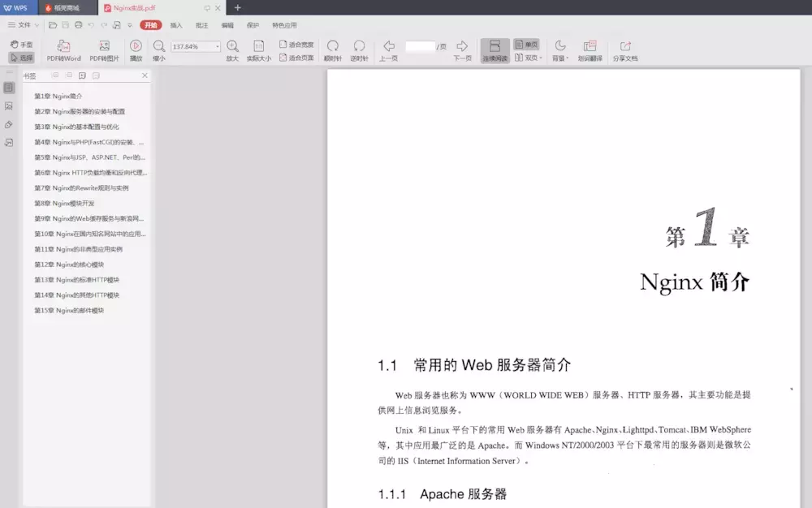Click the redo arrow

point(104,25)
